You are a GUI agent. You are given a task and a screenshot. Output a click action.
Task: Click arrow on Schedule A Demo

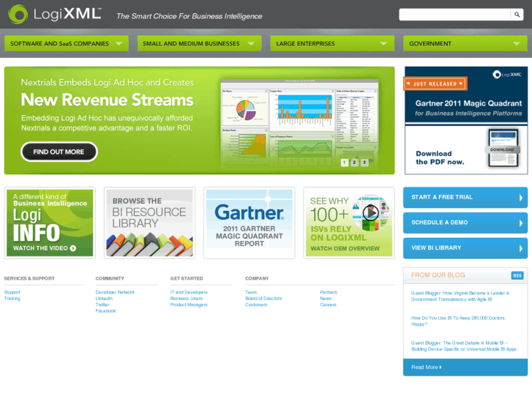521,223
